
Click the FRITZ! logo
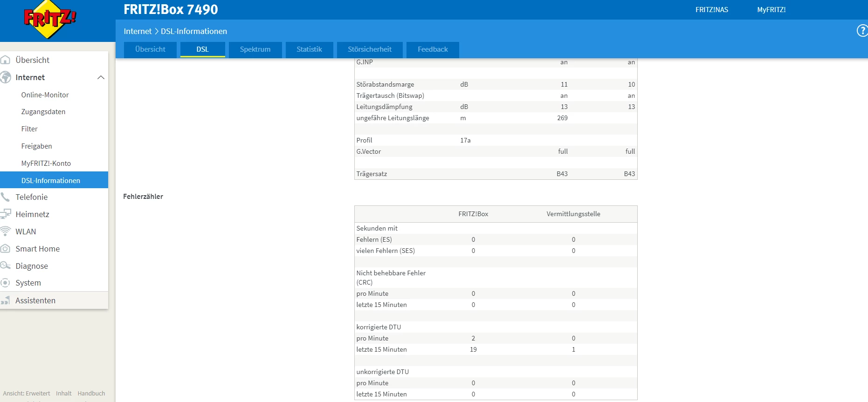(x=49, y=20)
